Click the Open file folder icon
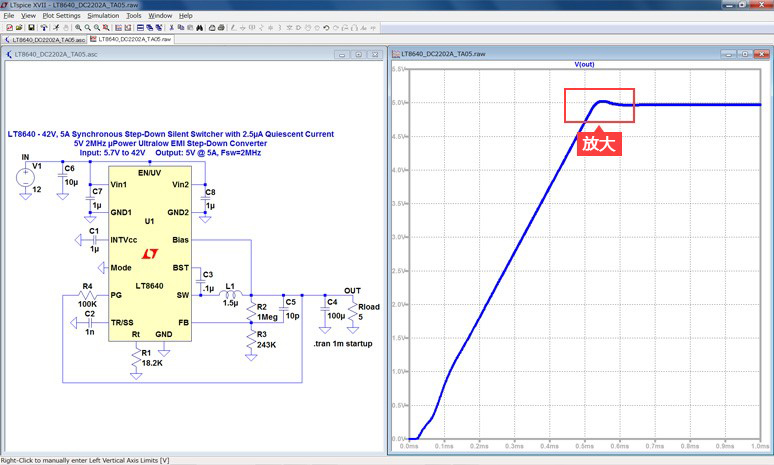Viewport: 774px width, 465px height. tap(20, 27)
